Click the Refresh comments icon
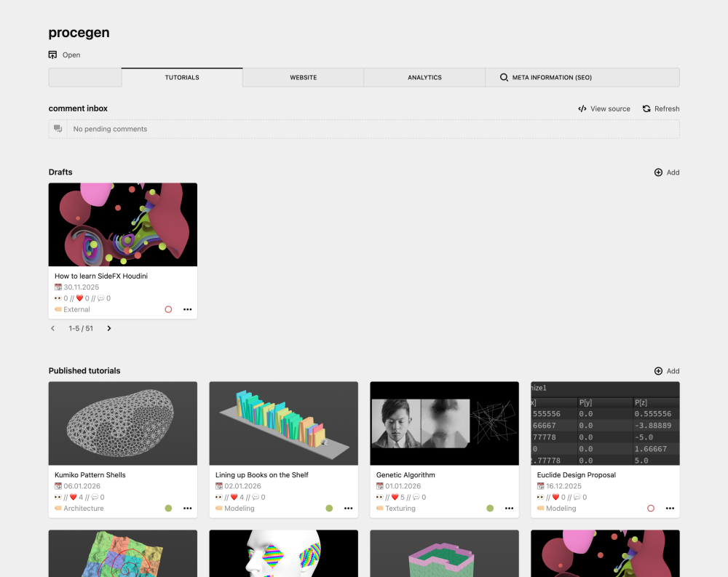The height and width of the screenshot is (577, 728). (646, 109)
